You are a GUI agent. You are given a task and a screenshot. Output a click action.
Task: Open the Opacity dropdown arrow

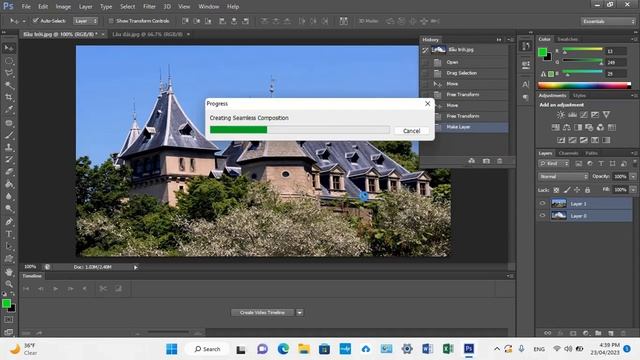(x=633, y=177)
